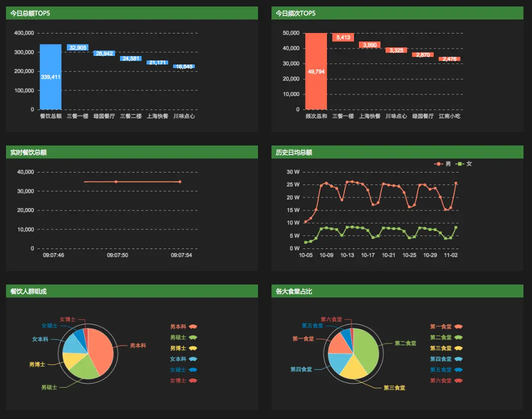Click the 实时餐饮总额 panel header

pyautogui.click(x=132, y=152)
